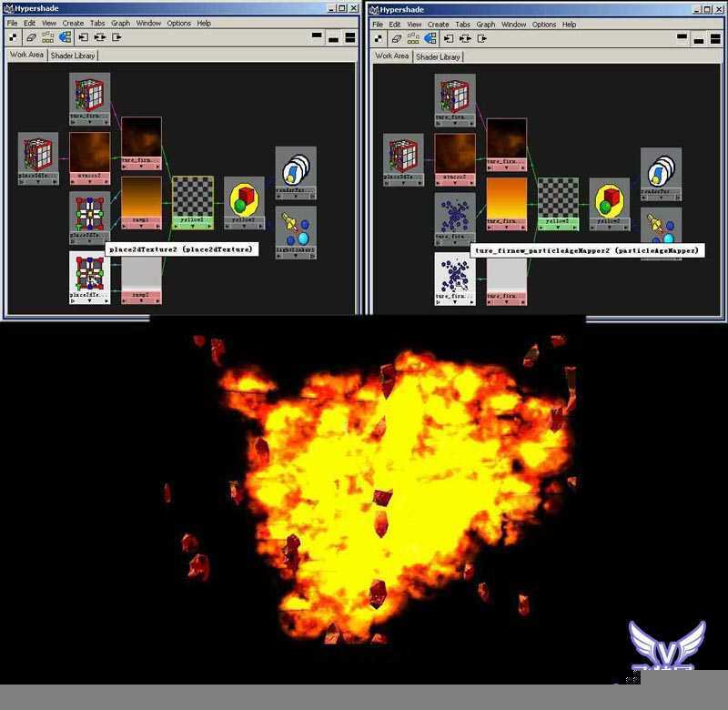The width and height of the screenshot is (728, 710).
Task: Open down-arrow under renderPartition node, left Hypershade
Action: click(296, 197)
